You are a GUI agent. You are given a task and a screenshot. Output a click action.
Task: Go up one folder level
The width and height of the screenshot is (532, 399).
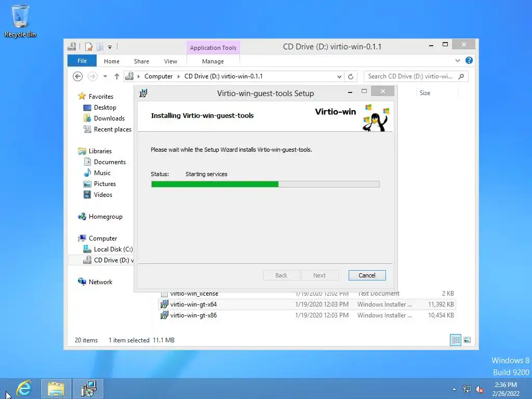(117, 76)
